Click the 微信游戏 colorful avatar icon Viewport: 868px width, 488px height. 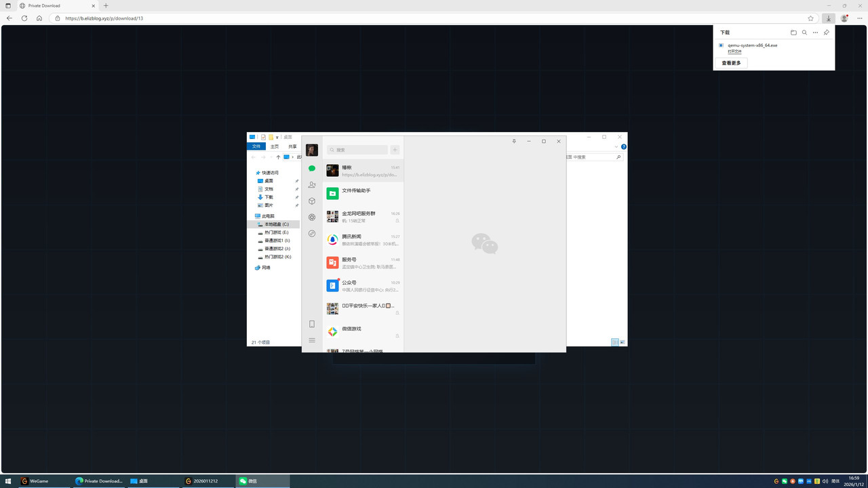point(332,331)
